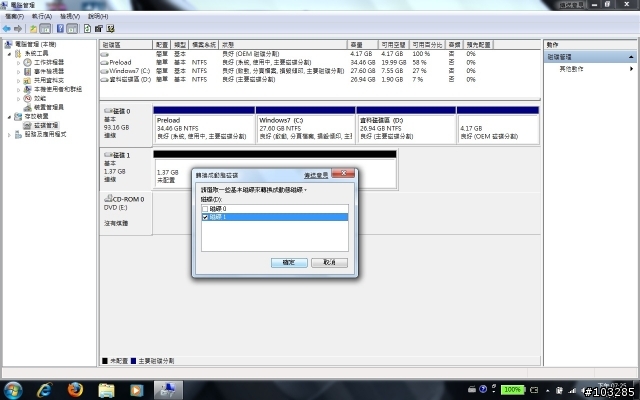Image resolution: width=640 pixels, height=400 pixels.
Task: Expand the Performance tree node
Action: click(18, 98)
